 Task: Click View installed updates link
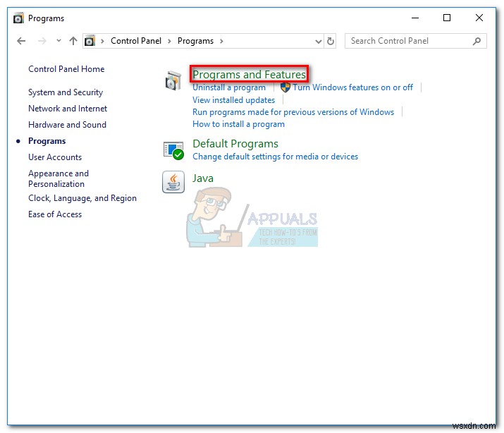[x=234, y=100]
